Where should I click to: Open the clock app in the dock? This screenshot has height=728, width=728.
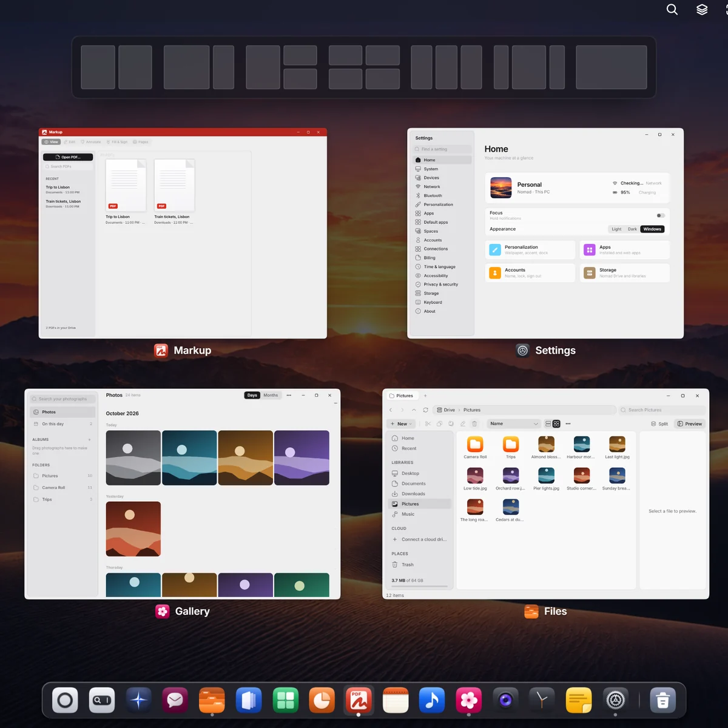[542, 700]
